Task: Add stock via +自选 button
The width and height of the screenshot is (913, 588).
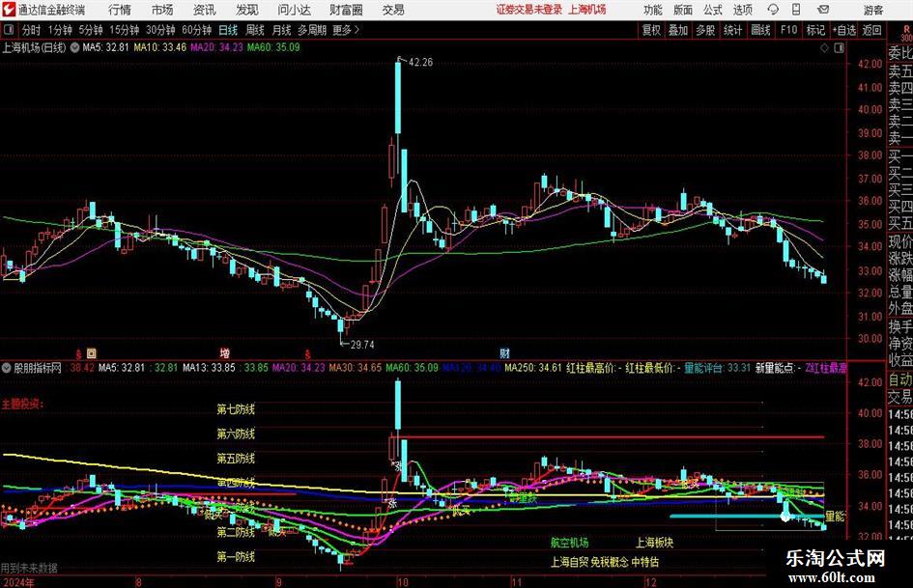Action: tap(844, 30)
